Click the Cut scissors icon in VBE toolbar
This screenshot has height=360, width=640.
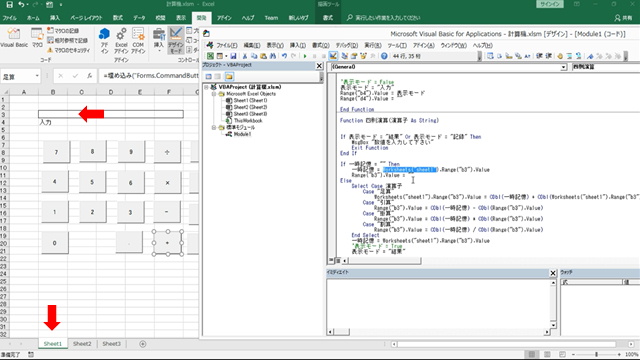pos(245,56)
